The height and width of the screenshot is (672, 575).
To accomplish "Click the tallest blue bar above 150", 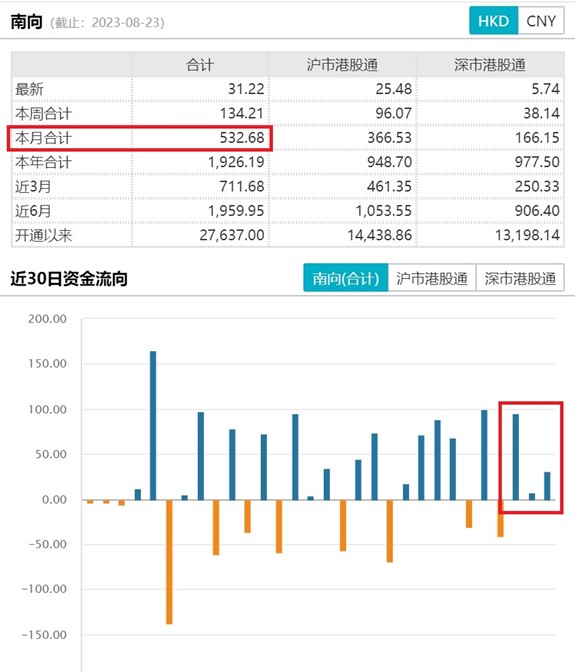I will (153, 426).
